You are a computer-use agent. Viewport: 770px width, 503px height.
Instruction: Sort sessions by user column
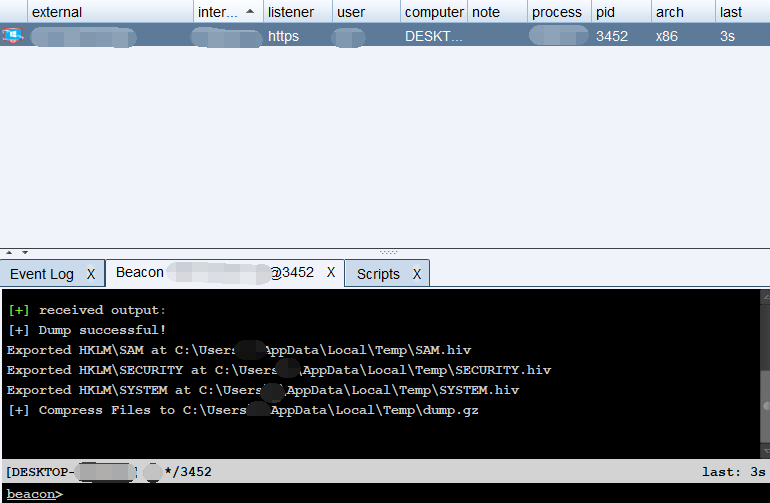pyautogui.click(x=366, y=12)
